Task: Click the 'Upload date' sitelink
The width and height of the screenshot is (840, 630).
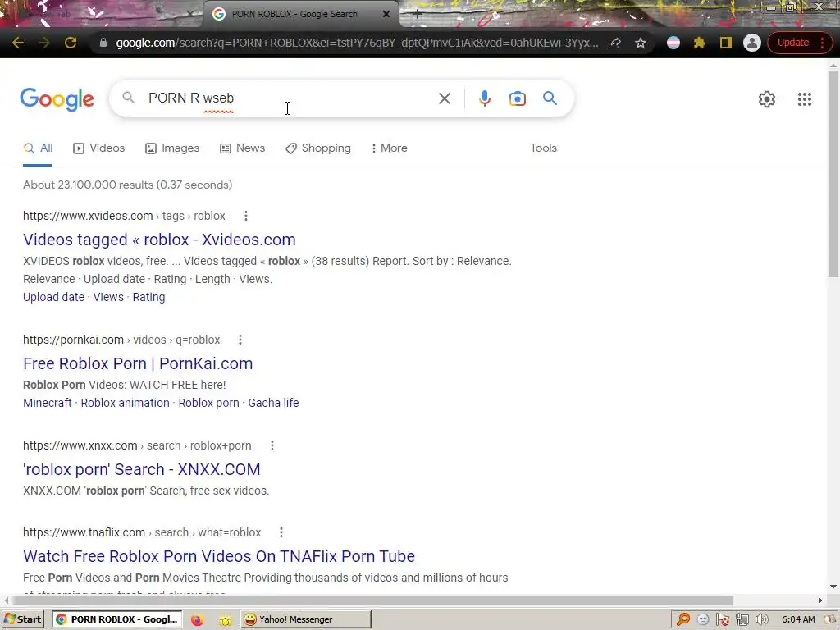Action: coord(53,297)
